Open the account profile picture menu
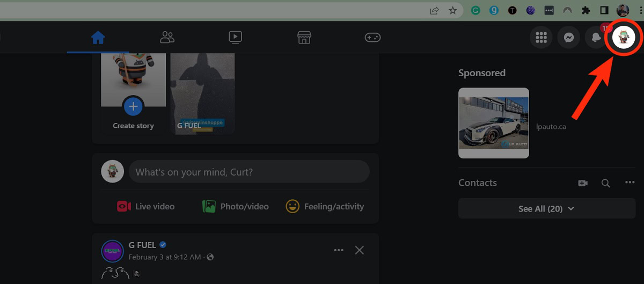Image resolution: width=644 pixels, height=284 pixels. [x=624, y=38]
